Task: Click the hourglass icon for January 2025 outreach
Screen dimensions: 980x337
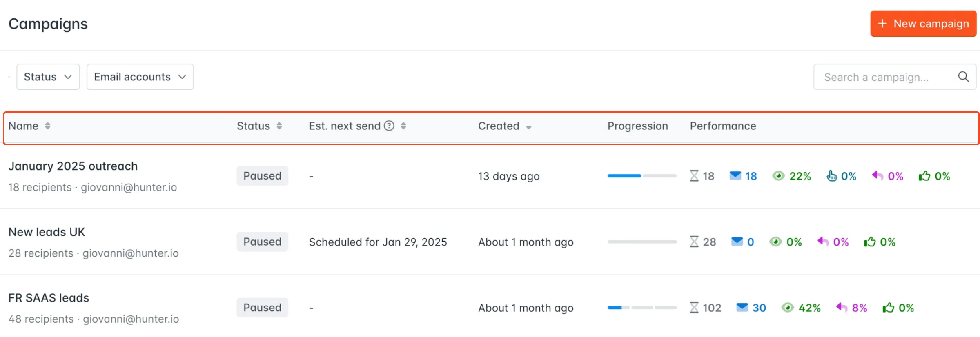Action: (x=694, y=176)
